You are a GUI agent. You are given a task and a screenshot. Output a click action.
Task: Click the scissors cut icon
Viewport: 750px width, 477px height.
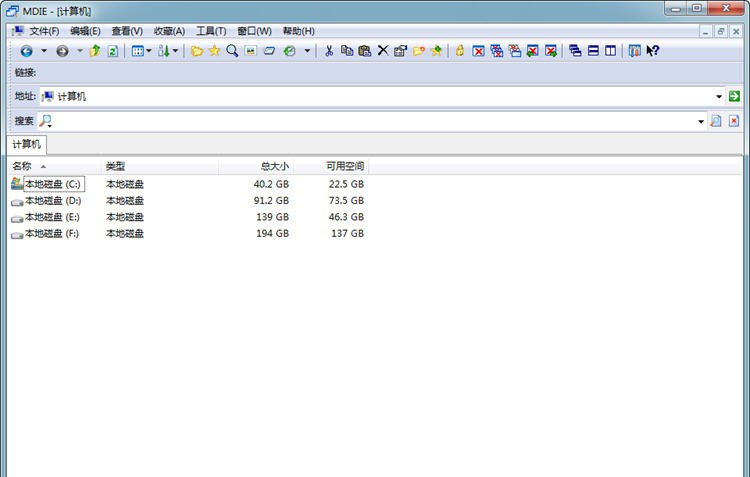tap(328, 51)
